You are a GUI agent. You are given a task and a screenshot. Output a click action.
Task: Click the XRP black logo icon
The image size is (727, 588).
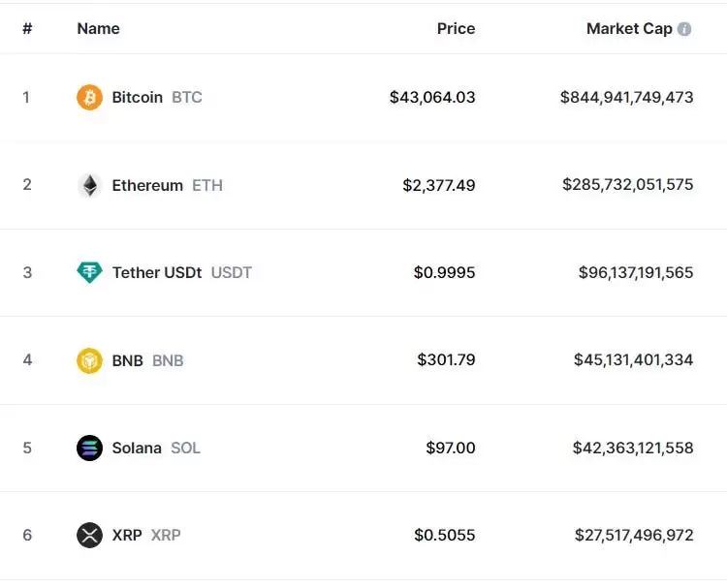[89, 535]
